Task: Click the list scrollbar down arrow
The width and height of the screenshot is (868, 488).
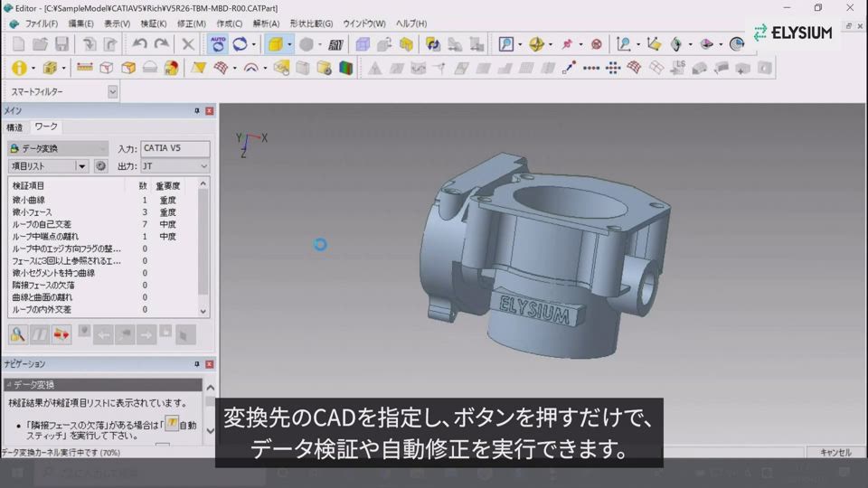Action: [x=203, y=312]
